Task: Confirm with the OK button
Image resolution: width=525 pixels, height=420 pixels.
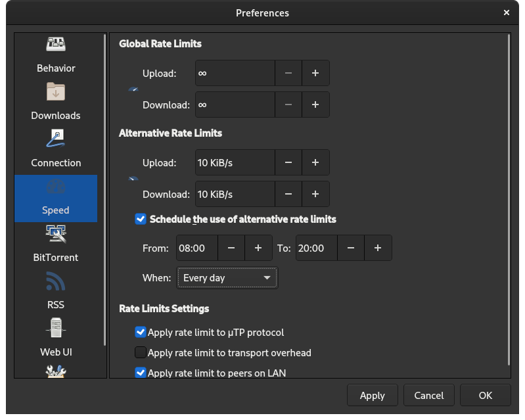Action: (x=485, y=395)
